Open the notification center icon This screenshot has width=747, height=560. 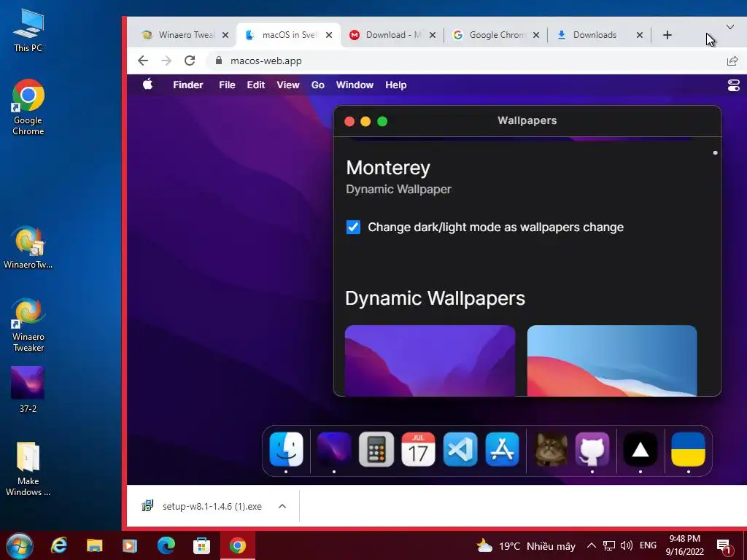click(724, 545)
